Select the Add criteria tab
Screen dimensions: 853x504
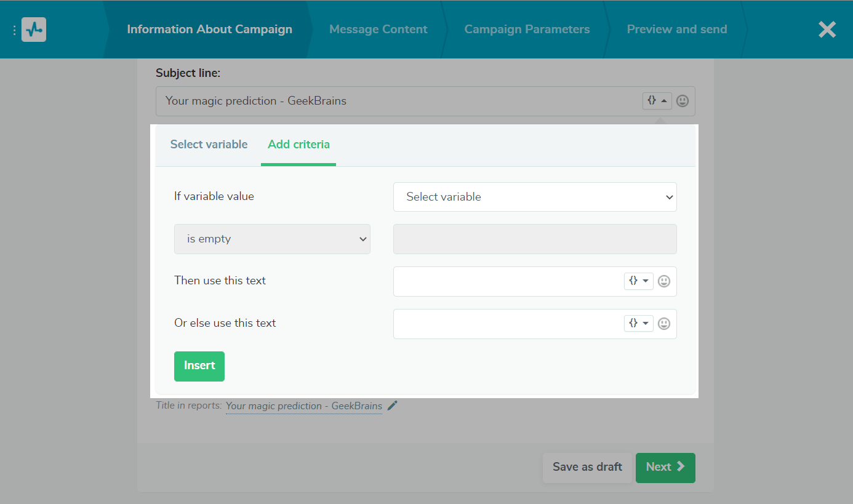(298, 145)
